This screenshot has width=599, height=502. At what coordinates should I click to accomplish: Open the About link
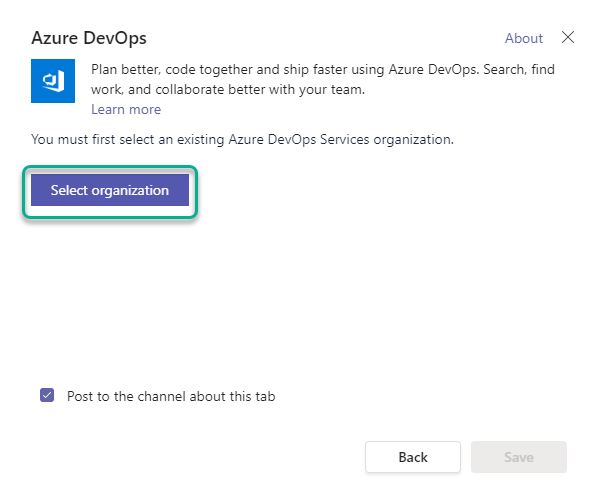tap(523, 38)
